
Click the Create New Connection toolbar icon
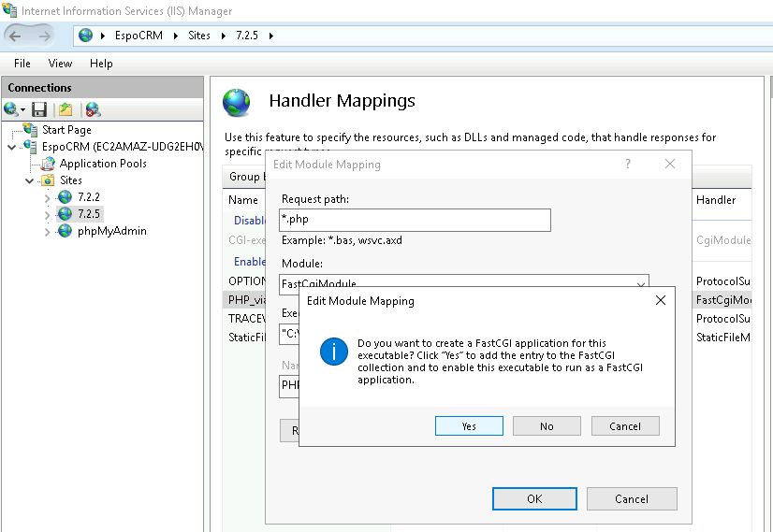(x=11, y=109)
